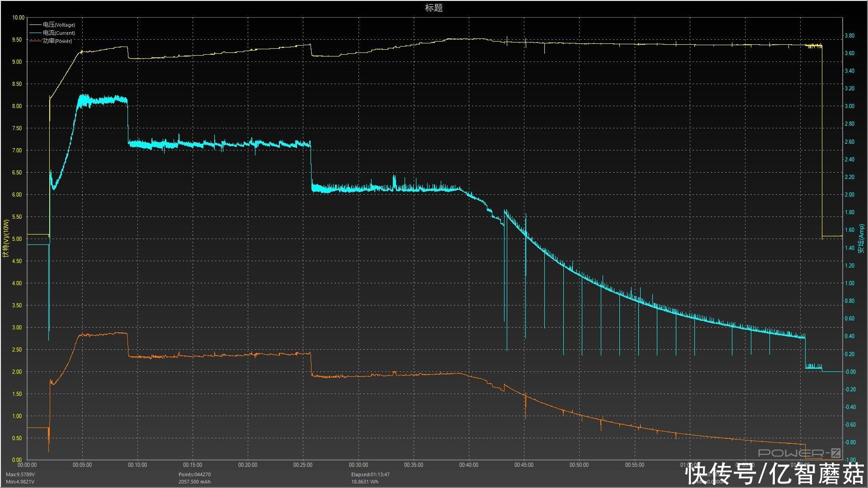Click the 7.50 tick on the left axis
Viewport: 868px width, 488px height.
pyautogui.click(x=17, y=128)
